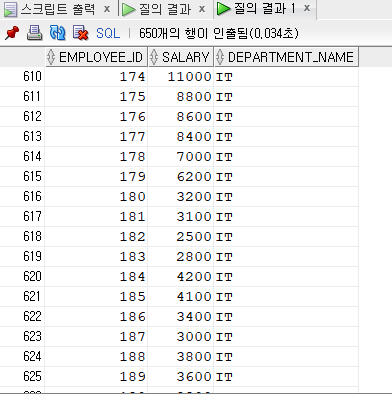Click salary cell 3200
This screenshot has width=392, height=394.
[181, 197]
